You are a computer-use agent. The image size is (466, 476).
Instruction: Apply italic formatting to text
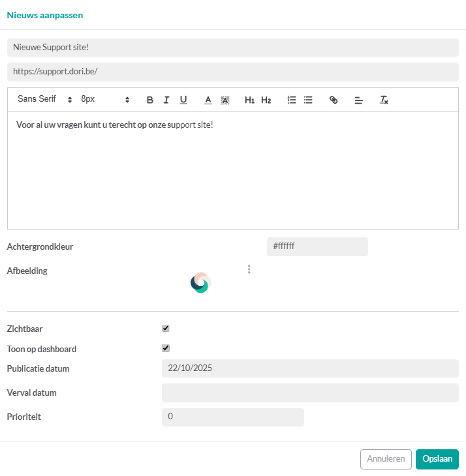pos(166,100)
